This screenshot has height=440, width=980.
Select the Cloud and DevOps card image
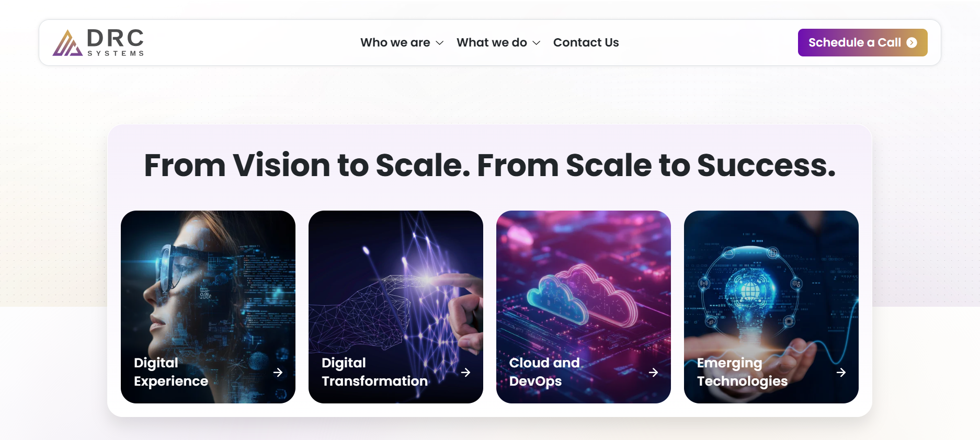(x=583, y=282)
